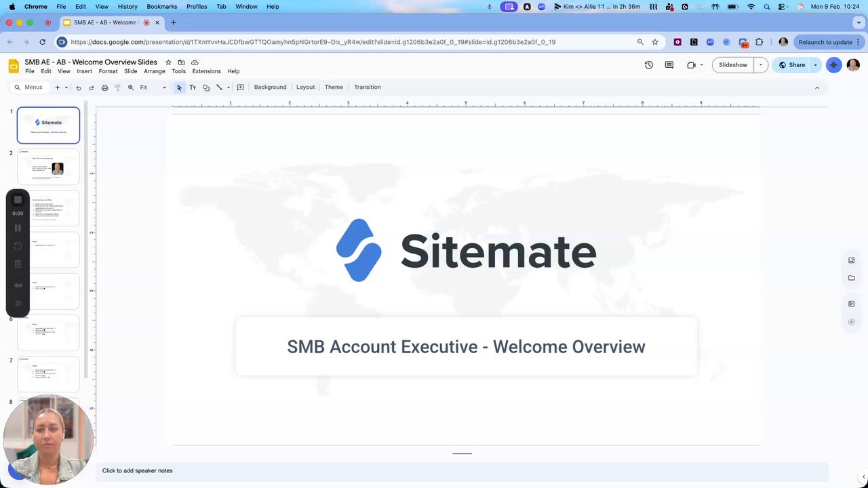This screenshot has width=868, height=488.
Task: Expand line type dropdown arrow
Action: click(229, 87)
